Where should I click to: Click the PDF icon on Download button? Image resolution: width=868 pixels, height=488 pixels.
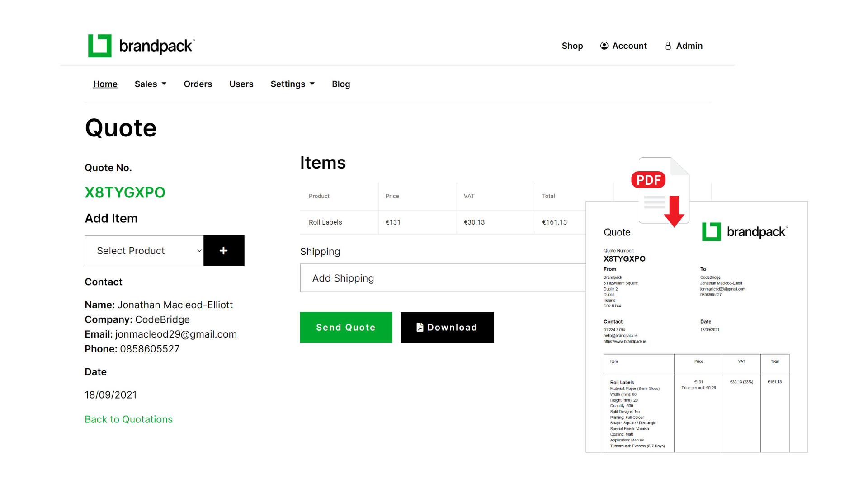420,327
